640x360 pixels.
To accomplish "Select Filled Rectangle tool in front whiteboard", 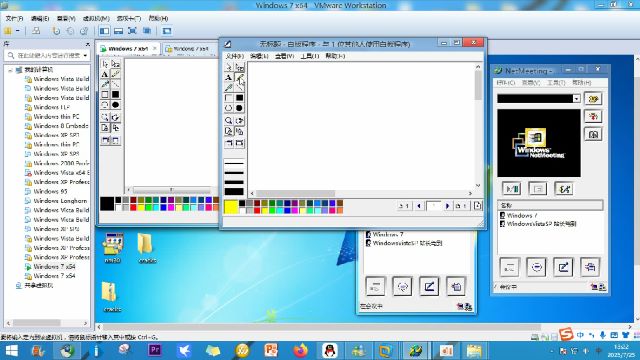I will 240,98.
